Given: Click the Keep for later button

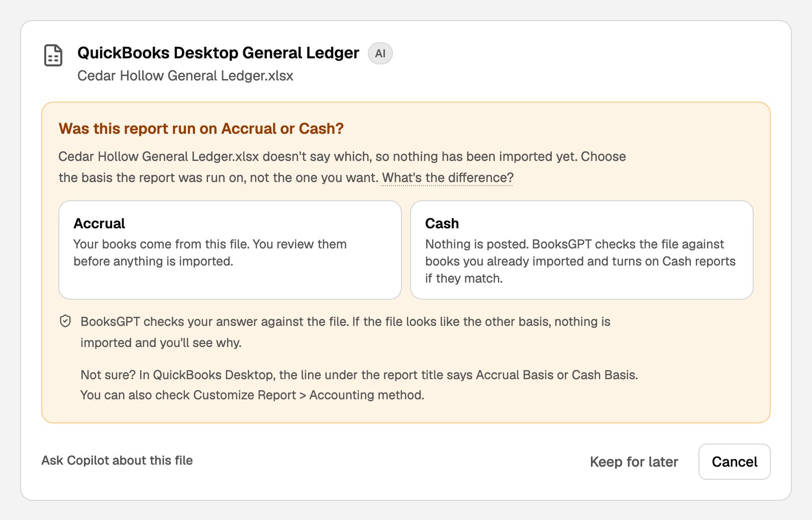Looking at the screenshot, I should click(634, 462).
